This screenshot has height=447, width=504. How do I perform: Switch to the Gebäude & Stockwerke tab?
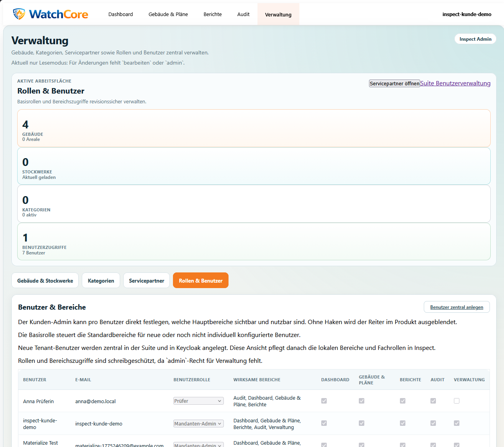(x=45, y=280)
